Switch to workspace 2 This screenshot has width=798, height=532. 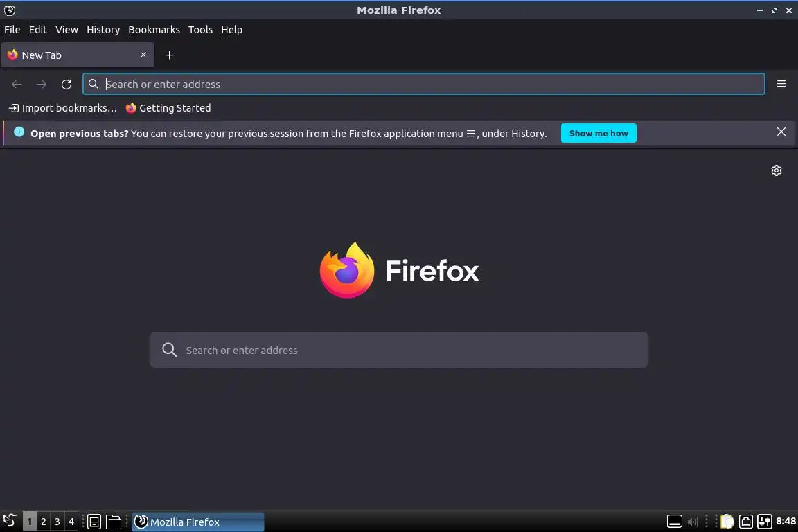pos(43,522)
